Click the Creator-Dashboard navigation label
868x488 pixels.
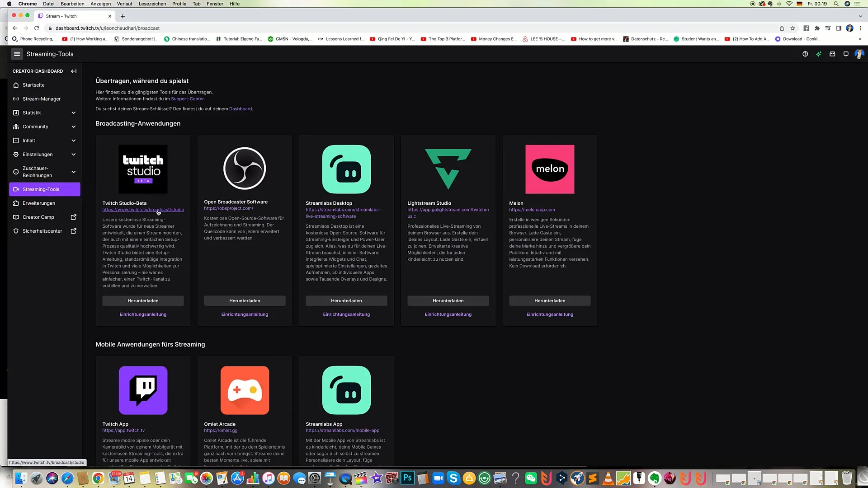click(38, 71)
